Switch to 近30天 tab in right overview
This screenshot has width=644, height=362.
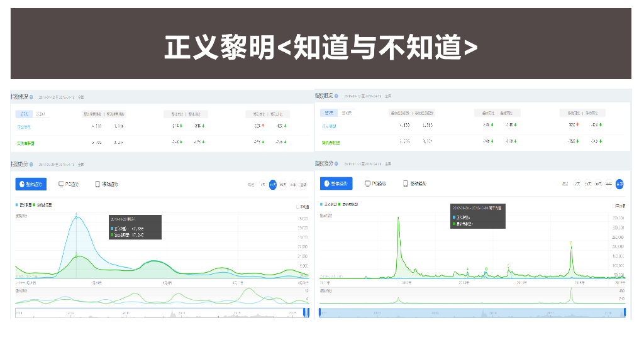click(x=347, y=113)
